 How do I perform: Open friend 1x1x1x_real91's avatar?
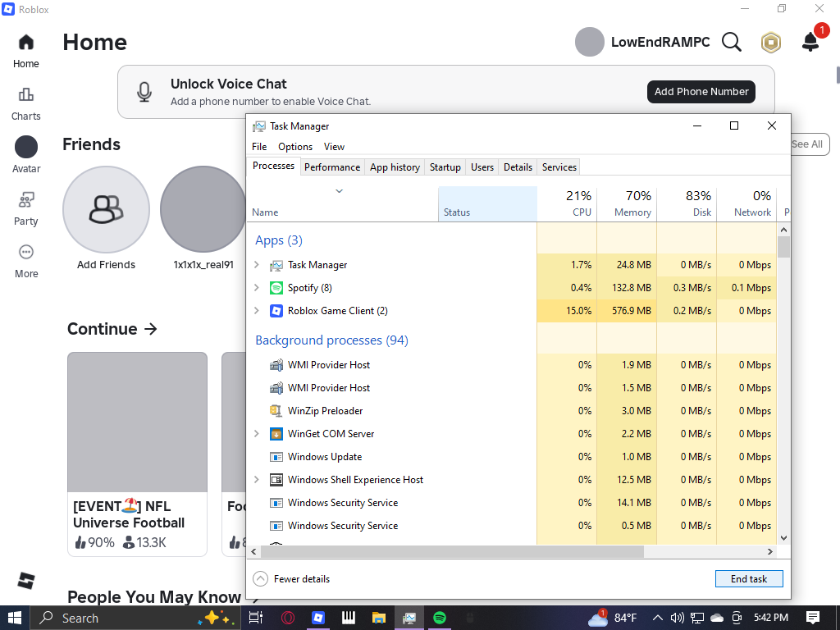click(203, 209)
